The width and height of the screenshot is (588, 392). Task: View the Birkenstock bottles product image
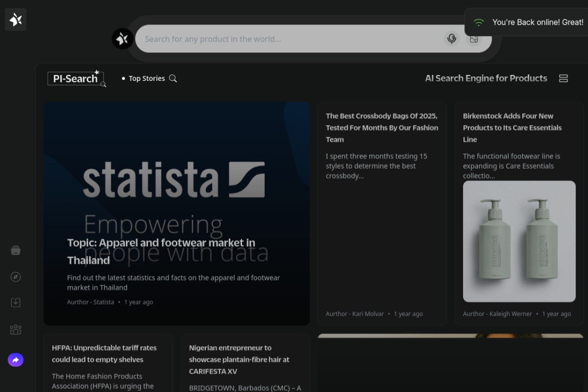[519, 241]
